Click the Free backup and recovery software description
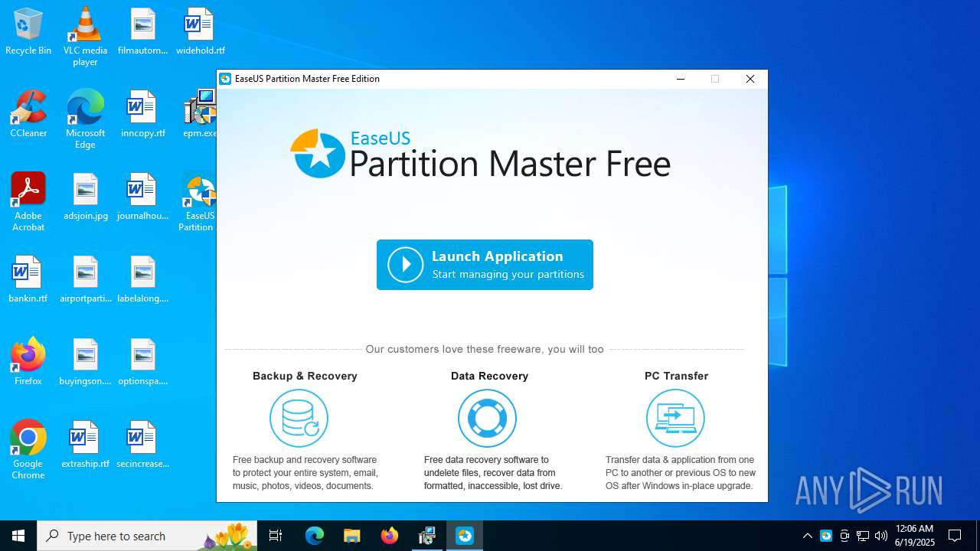This screenshot has height=551, width=980. click(305, 473)
